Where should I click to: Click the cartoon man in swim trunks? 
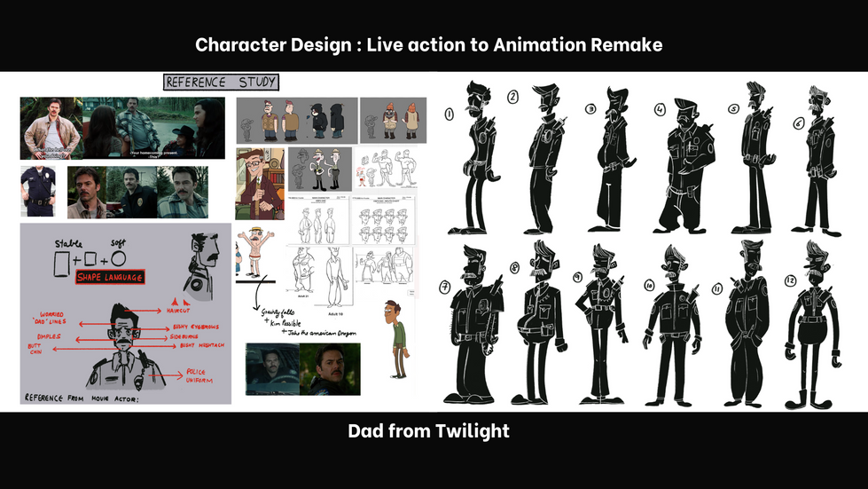[x=254, y=253]
